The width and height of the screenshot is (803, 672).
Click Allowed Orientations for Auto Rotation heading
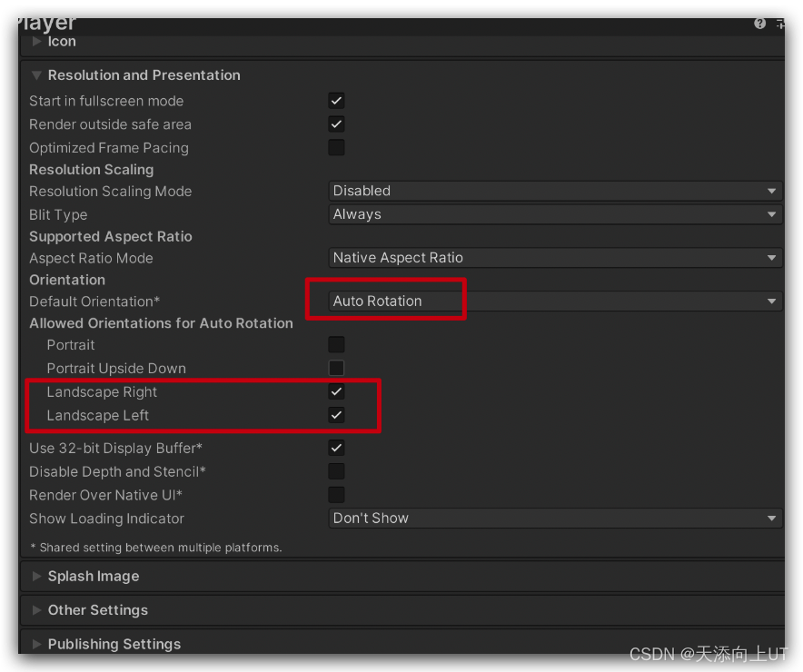tap(161, 323)
